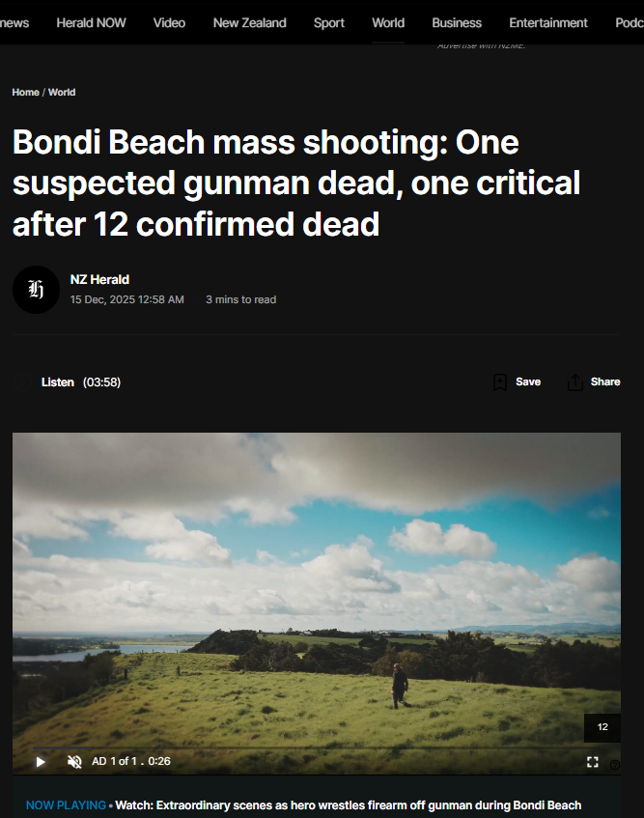Enter fullscreen mode on the video
This screenshot has height=818, width=644.
(x=593, y=762)
